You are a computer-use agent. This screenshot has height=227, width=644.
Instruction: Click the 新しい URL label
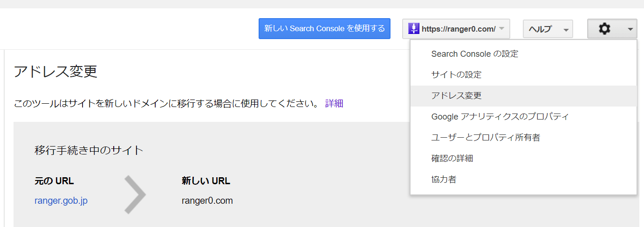[206, 181]
